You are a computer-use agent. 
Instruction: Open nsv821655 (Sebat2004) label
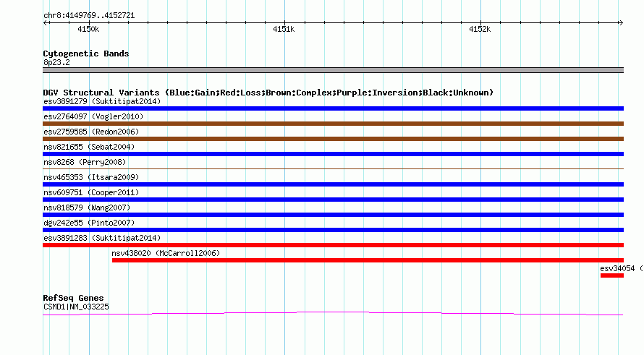[x=89, y=147]
